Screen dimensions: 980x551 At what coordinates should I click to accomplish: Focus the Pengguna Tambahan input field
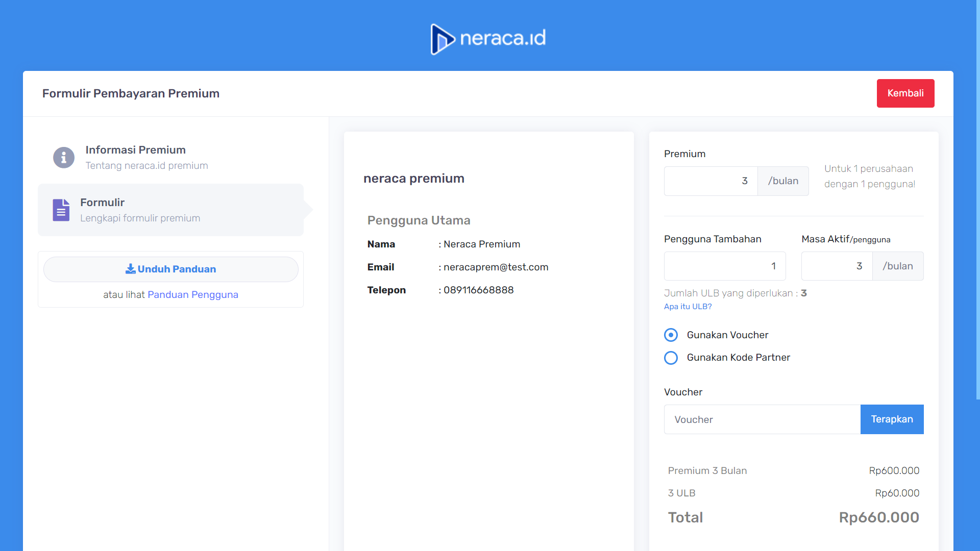click(725, 266)
